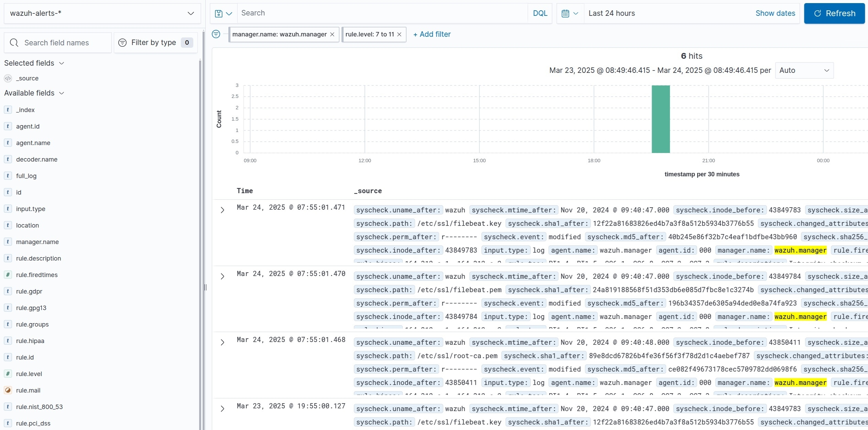Open the wazuh-alerts-* index pattern dropdown
This screenshot has height=430, width=868.
[x=102, y=13]
